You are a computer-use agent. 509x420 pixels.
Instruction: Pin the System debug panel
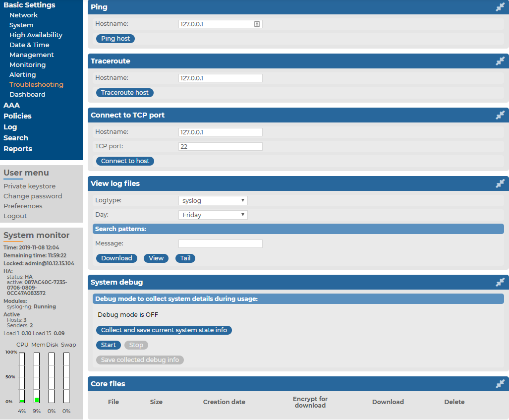(500, 282)
